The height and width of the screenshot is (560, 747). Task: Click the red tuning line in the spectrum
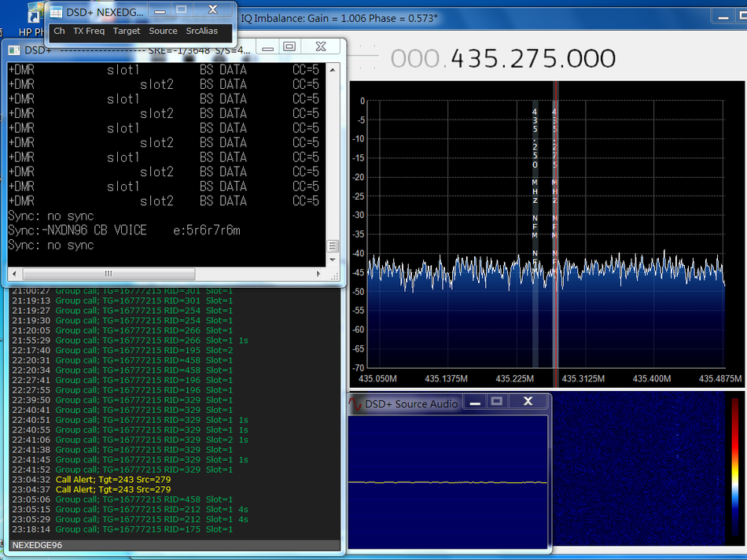coord(555,234)
